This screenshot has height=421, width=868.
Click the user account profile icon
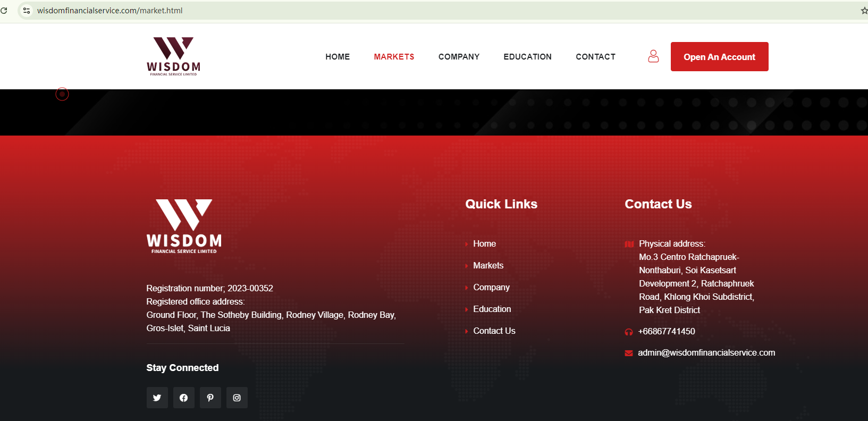click(x=653, y=56)
